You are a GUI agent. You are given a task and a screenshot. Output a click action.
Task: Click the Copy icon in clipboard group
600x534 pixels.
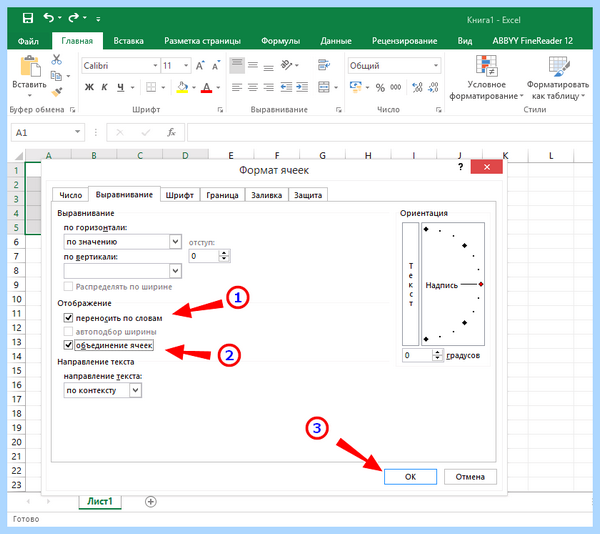(56, 76)
